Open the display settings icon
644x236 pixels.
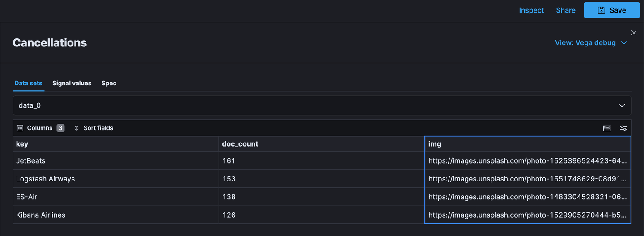coord(623,128)
